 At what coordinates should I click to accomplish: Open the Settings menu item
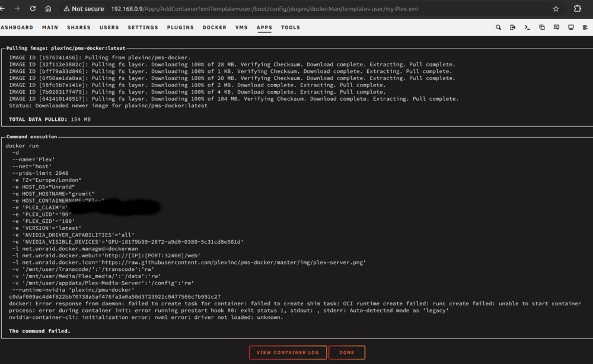[142, 28]
